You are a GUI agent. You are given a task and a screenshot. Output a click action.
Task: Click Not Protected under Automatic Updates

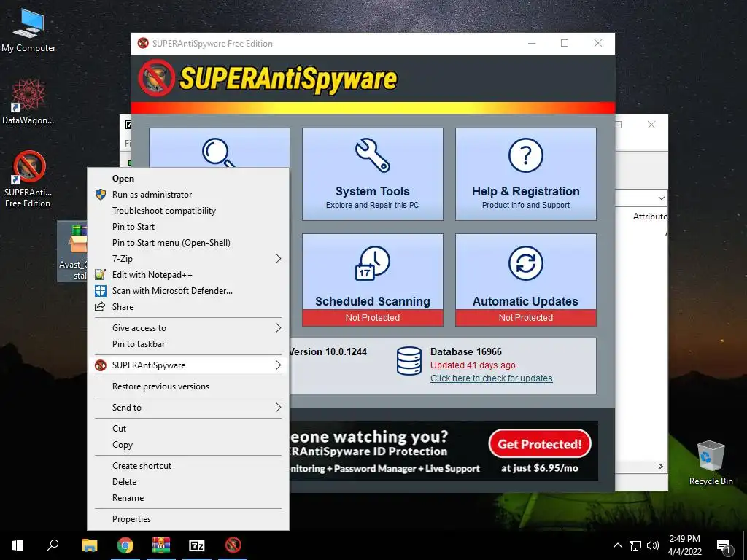(525, 318)
